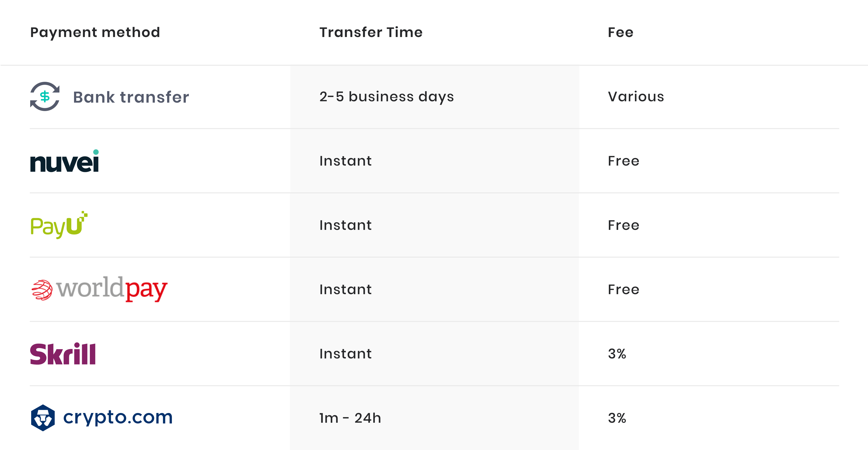Screen dimensions: 868x450
Task: Click the Transfer Time column header
Action: [x=371, y=32]
